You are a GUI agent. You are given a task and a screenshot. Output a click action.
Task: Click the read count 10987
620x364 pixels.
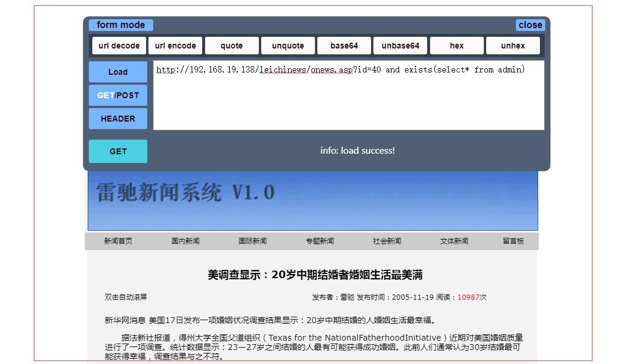[x=469, y=297]
